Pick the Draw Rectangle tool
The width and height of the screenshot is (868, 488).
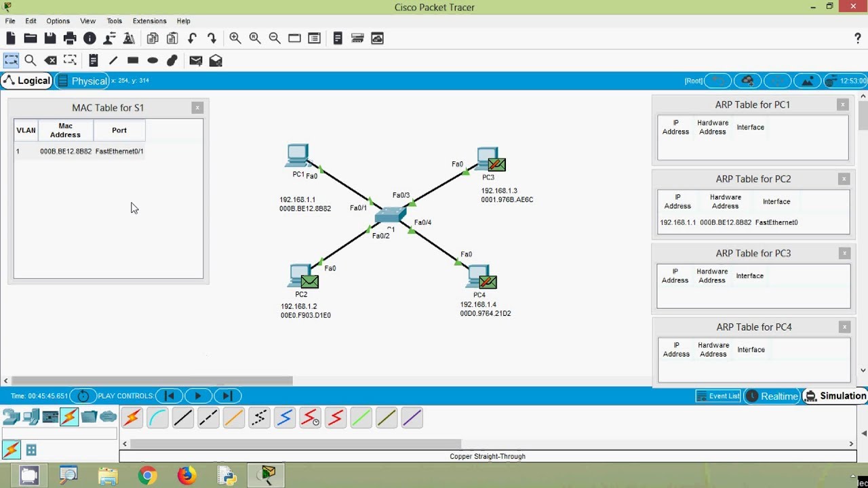[x=133, y=60]
